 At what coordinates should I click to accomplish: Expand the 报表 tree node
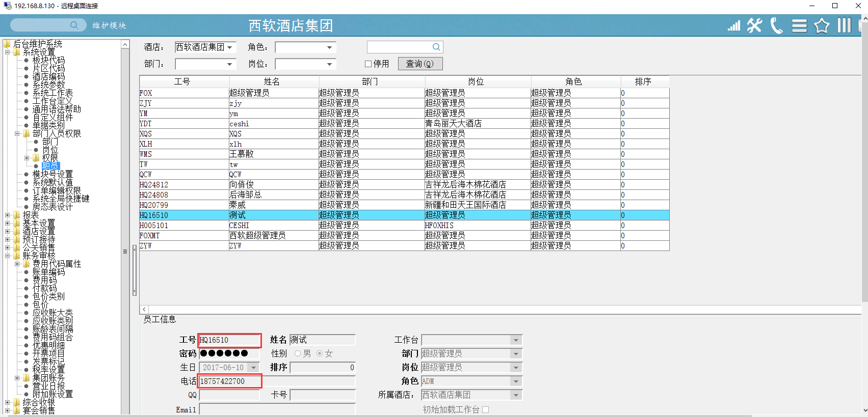7,215
